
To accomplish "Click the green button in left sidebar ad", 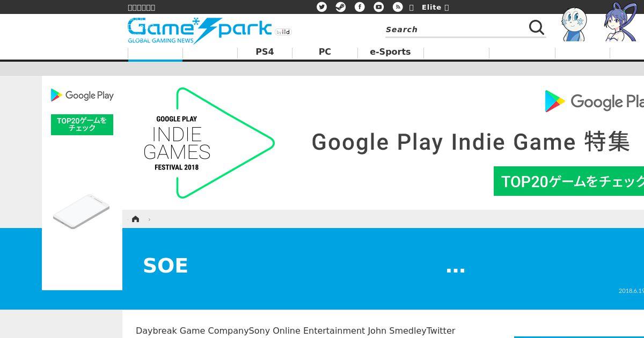I will tap(82, 124).
